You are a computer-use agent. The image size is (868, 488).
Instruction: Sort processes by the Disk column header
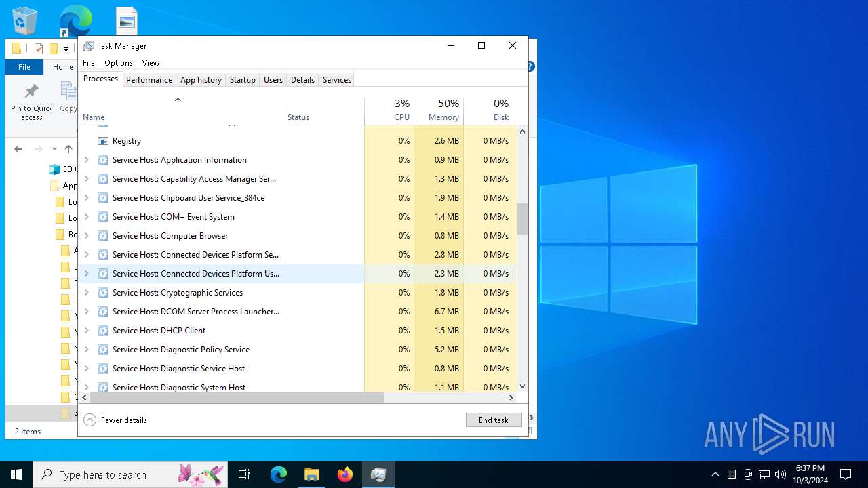488,110
